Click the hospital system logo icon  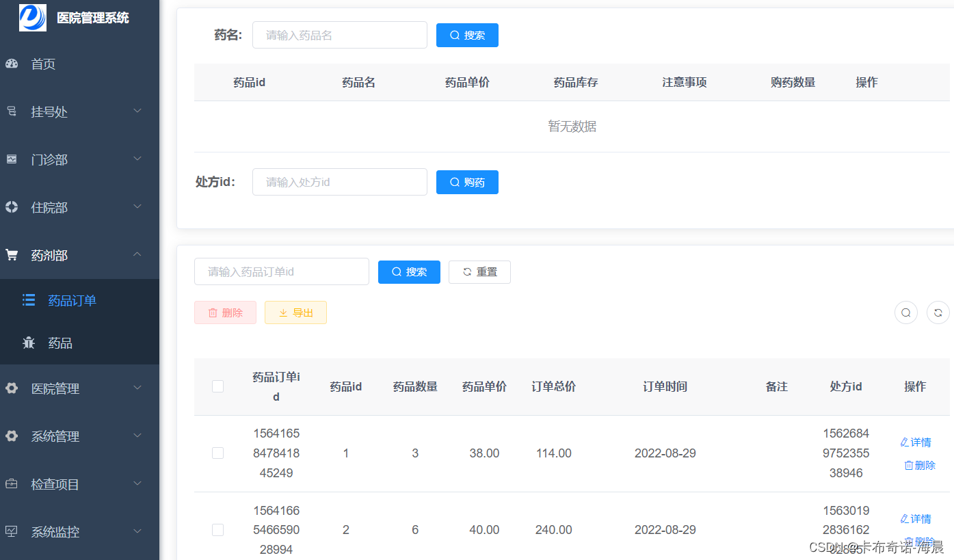click(x=33, y=18)
